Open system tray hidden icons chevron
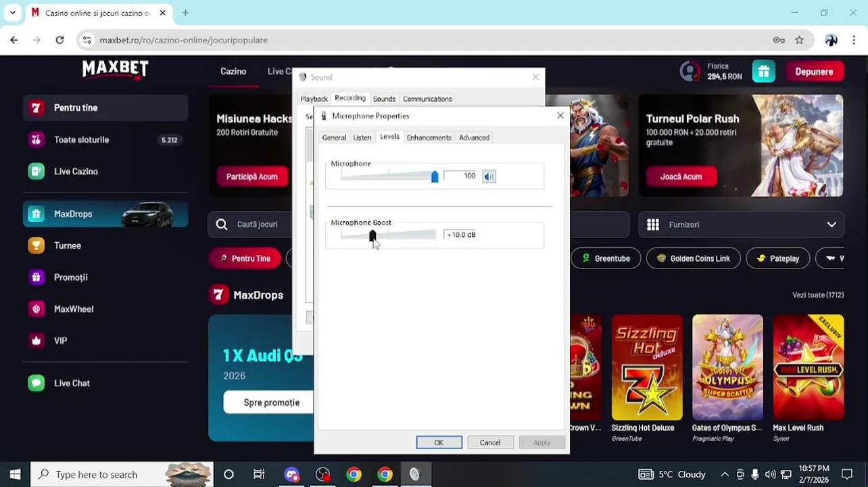 click(x=725, y=474)
